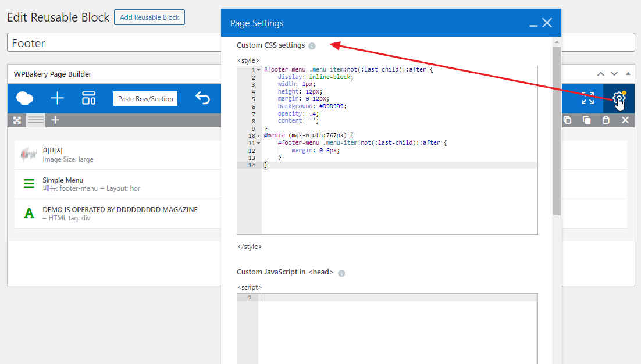Click the WPBakery cloud logo icon

[x=24, y=98]
